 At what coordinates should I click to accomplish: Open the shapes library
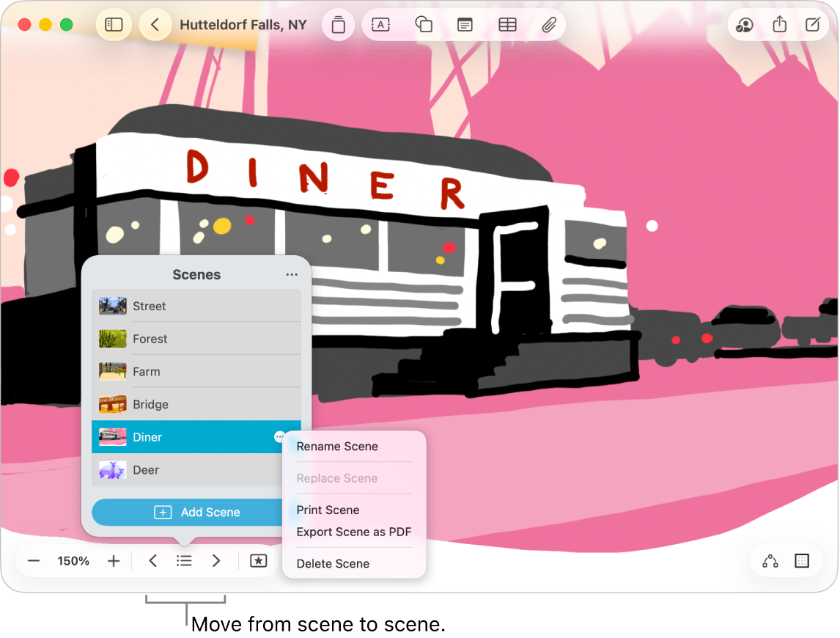pos(423,24)
